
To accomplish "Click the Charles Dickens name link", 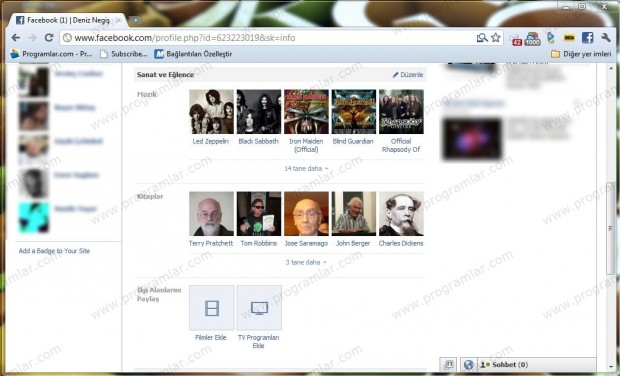I will [401, 243].
